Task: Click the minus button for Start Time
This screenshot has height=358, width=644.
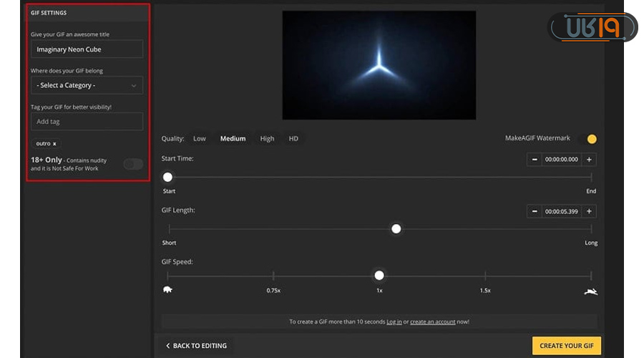Action: (x=534, y=160)
